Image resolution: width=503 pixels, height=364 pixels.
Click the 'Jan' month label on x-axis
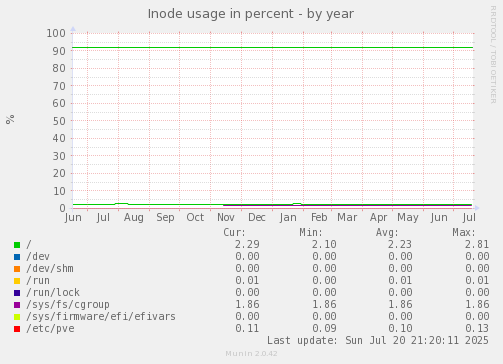point(288,218)
